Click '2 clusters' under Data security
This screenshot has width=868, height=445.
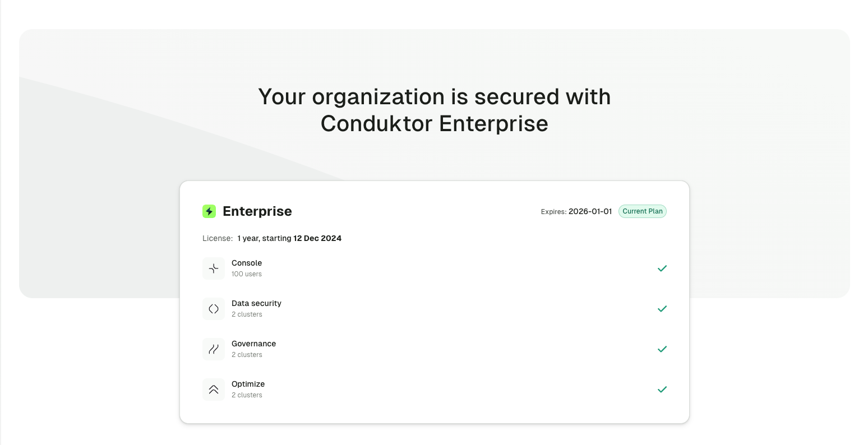coord(247,314)
